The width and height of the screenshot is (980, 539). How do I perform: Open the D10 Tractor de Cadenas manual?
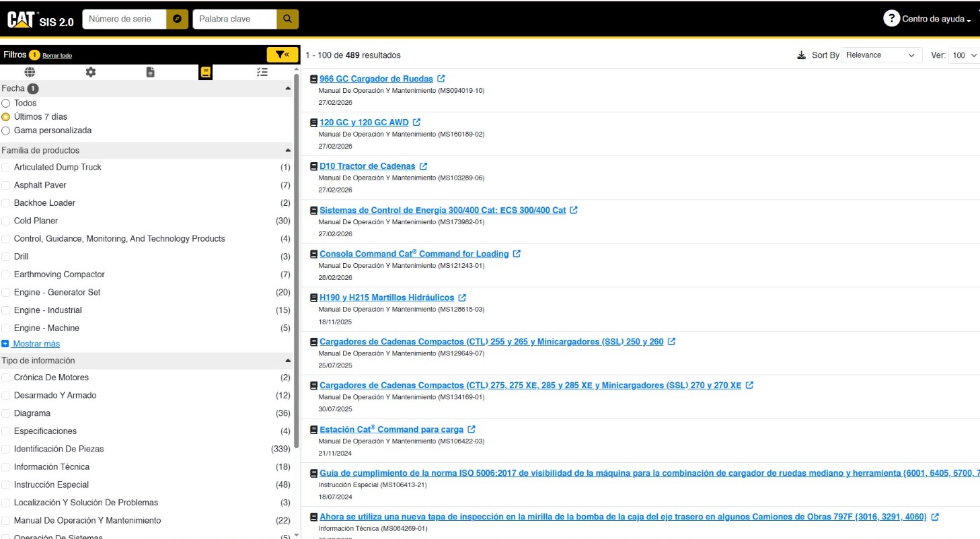click(367, 166)
